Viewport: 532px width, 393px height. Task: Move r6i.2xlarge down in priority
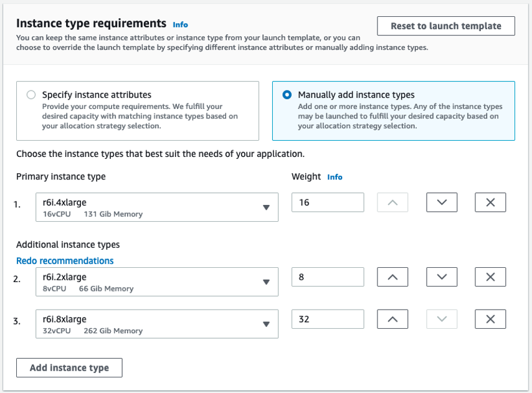coord(442,277)
